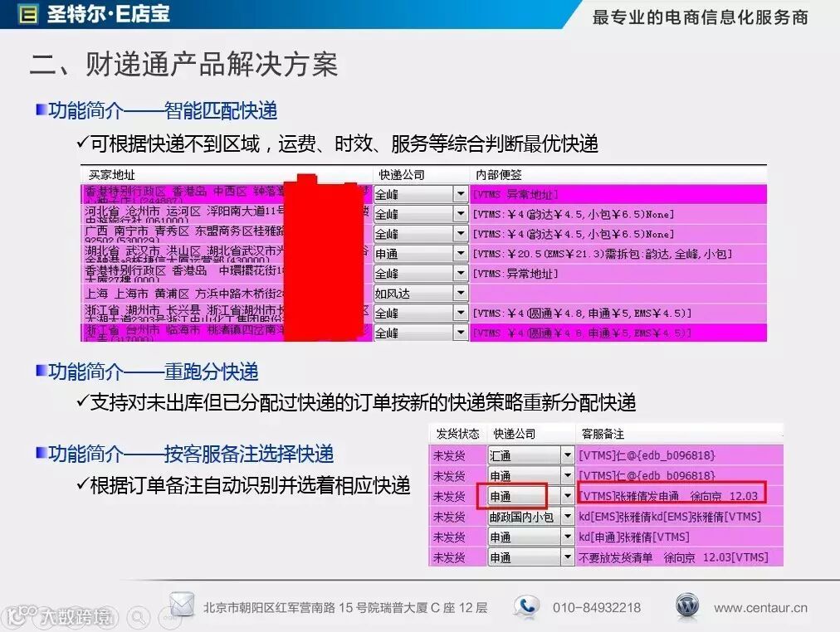Click memo ¥20.5(EMS¥21.3)需拆包 cell
Viewport: 840px width, 632px height.
click(x=618, y=254)
